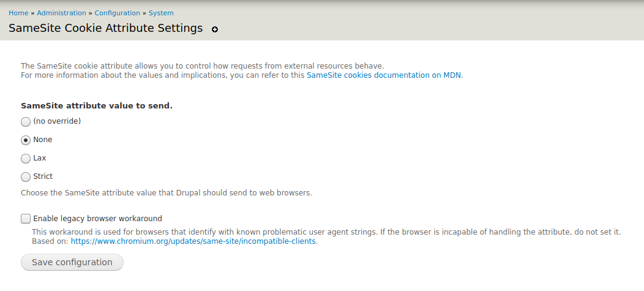Open the SameSite cookies documentation on MDN link

point(384,75)
